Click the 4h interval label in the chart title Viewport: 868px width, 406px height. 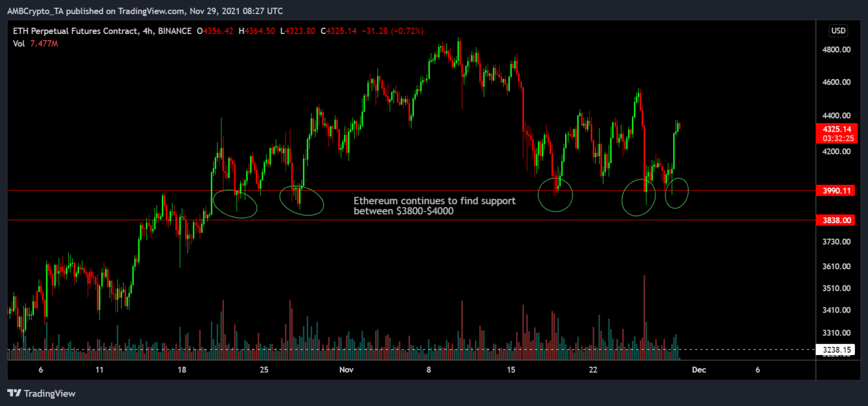144,31
